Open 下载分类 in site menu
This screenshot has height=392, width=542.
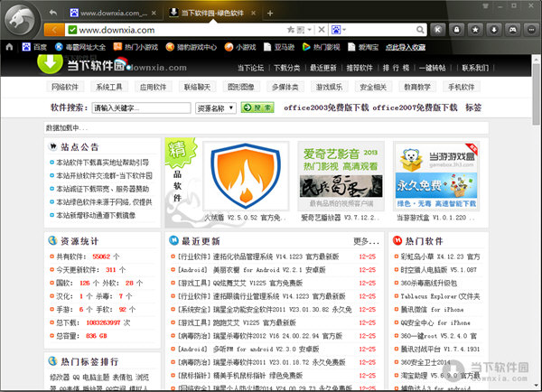(287, 68)
